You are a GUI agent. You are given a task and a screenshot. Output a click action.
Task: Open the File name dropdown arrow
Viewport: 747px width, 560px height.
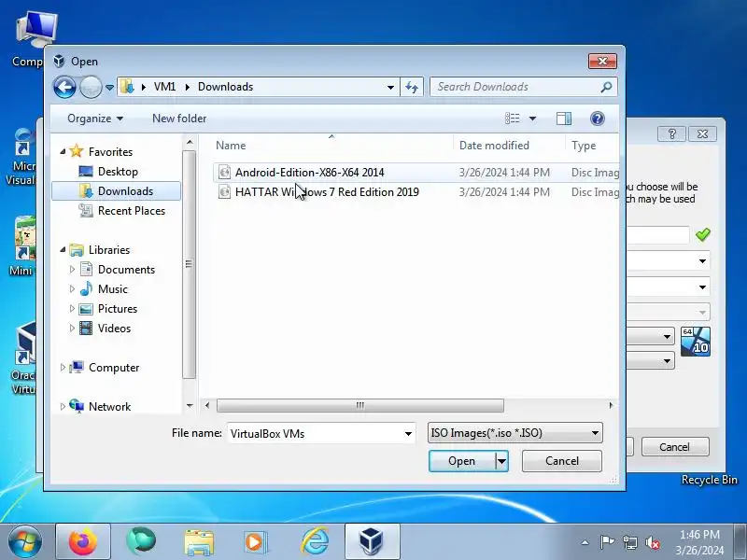408,433
